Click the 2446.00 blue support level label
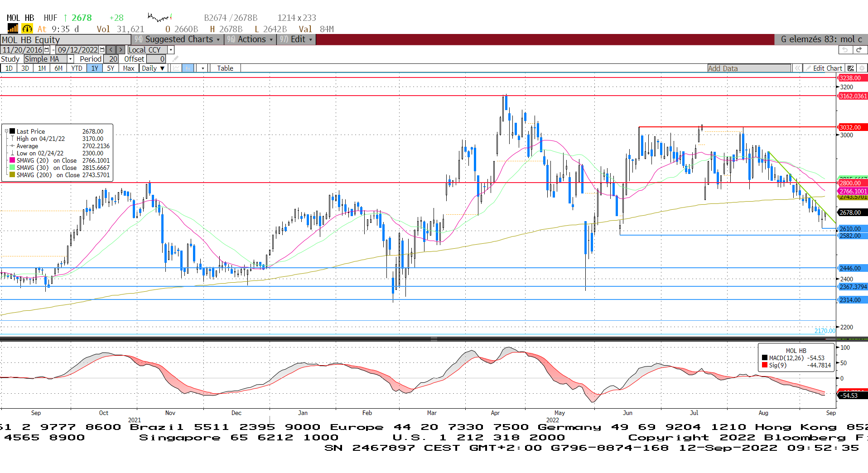 click(x=852, y=268)
